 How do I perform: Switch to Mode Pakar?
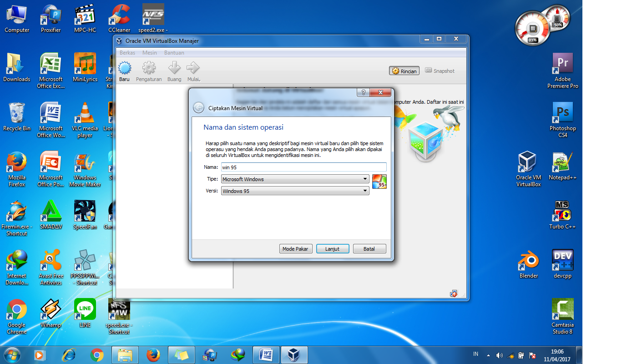tap(295, 248)
